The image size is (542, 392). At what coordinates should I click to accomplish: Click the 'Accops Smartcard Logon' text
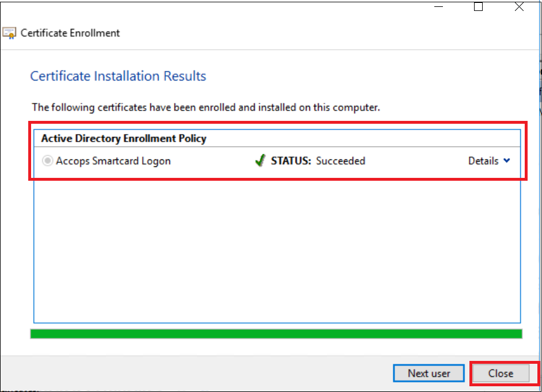coord(113,161)
